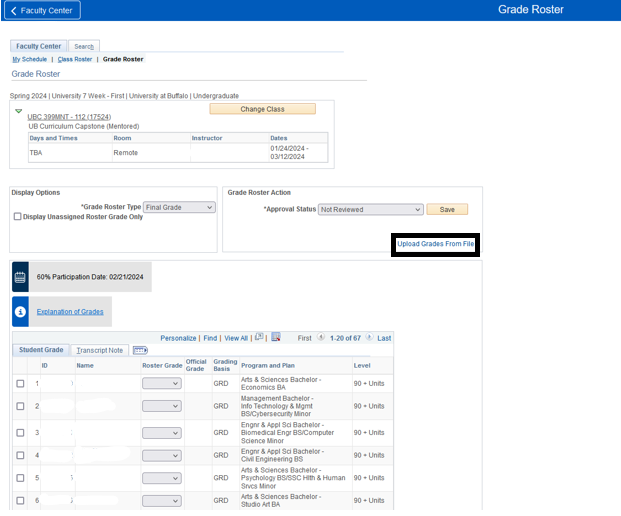Go to previous rows arrow icon
Viewport: 621px width, 516px height.
pos(321,338)
